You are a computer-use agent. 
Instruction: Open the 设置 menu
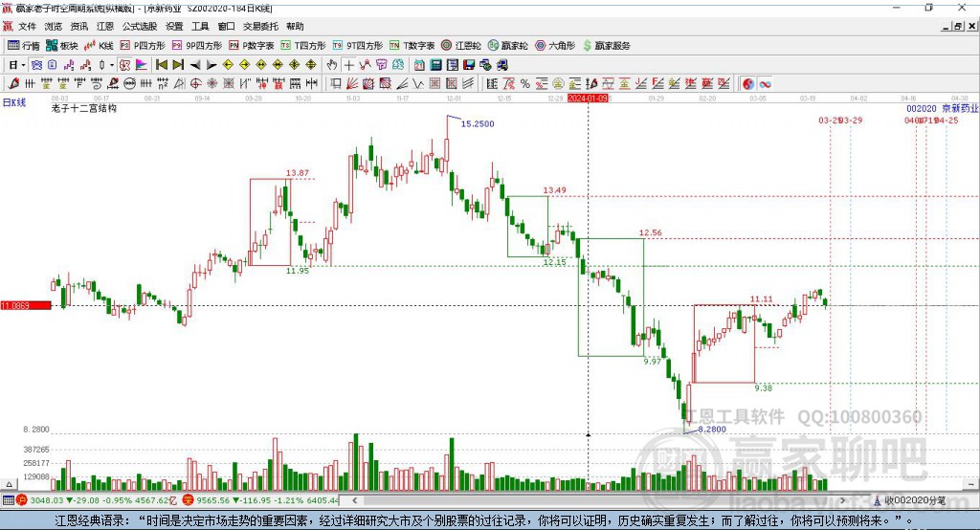pyautogui.click(x=174, y=26)
